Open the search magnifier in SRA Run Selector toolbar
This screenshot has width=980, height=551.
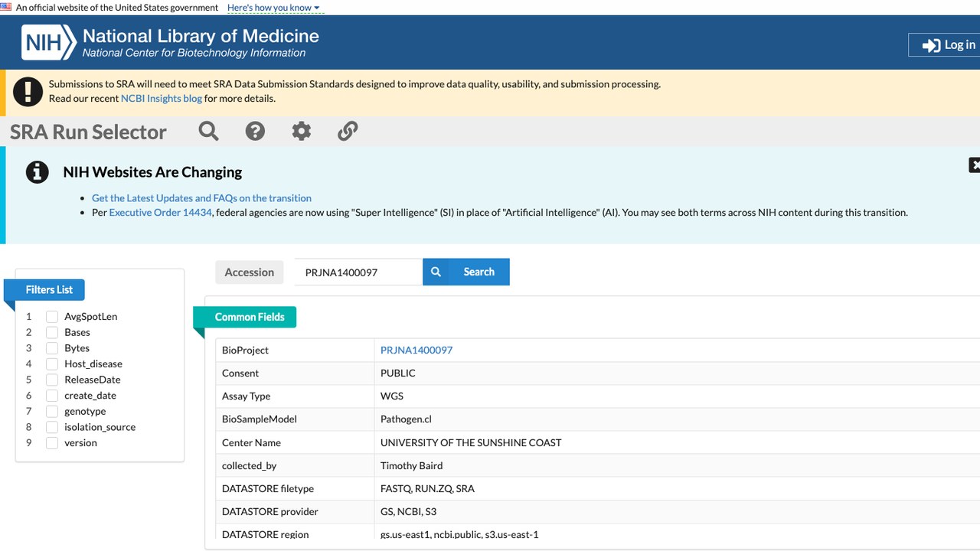(x=208, y=131)
